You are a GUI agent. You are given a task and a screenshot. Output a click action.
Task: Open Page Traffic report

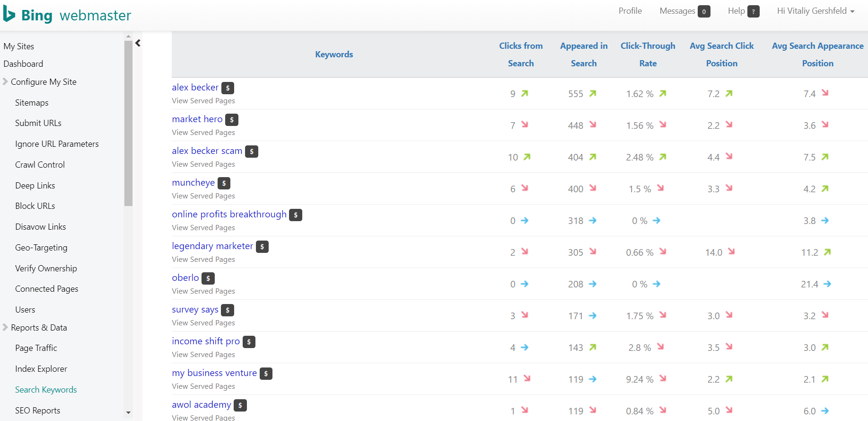(36, 348)
